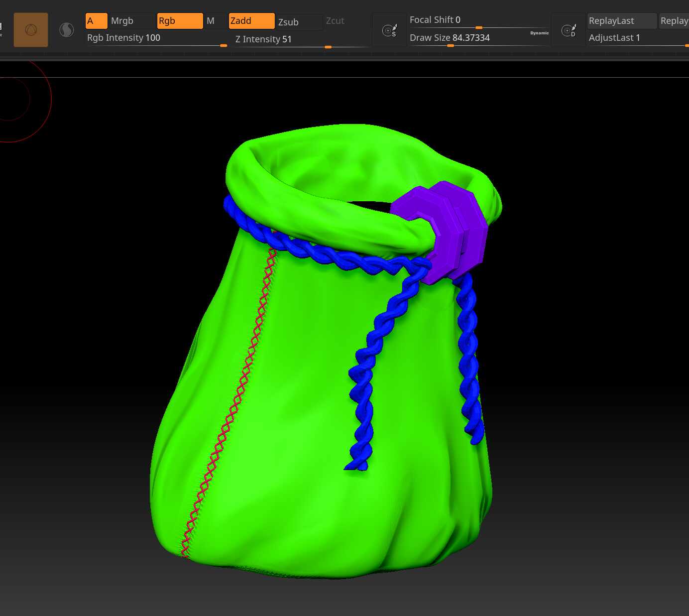Click the AdjustLast slider
The height and width of the screenshot is (616, 689).
pyautogui.click(x=638, y=39)
